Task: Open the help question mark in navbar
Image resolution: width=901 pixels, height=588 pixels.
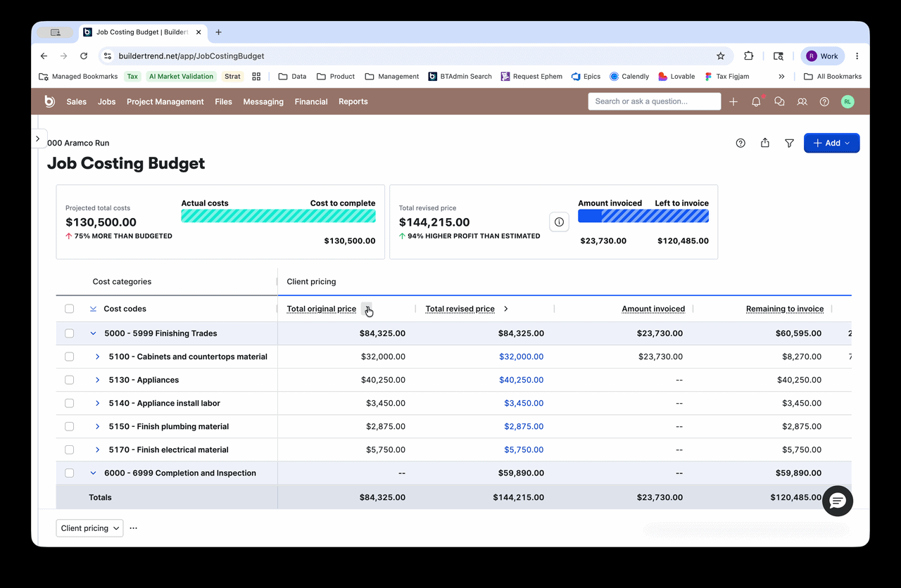Action: point(824,102)
